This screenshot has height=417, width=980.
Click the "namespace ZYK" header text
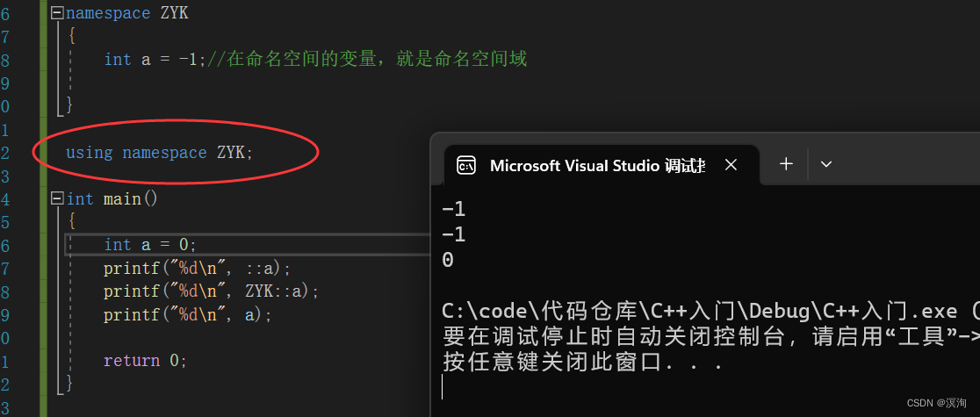click(126, 14)
